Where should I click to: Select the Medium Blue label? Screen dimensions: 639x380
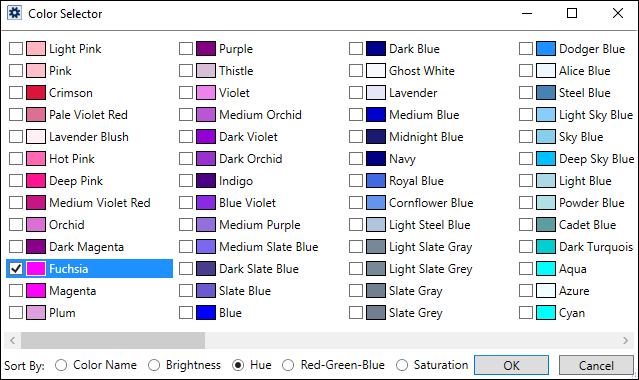pos(424,115)
